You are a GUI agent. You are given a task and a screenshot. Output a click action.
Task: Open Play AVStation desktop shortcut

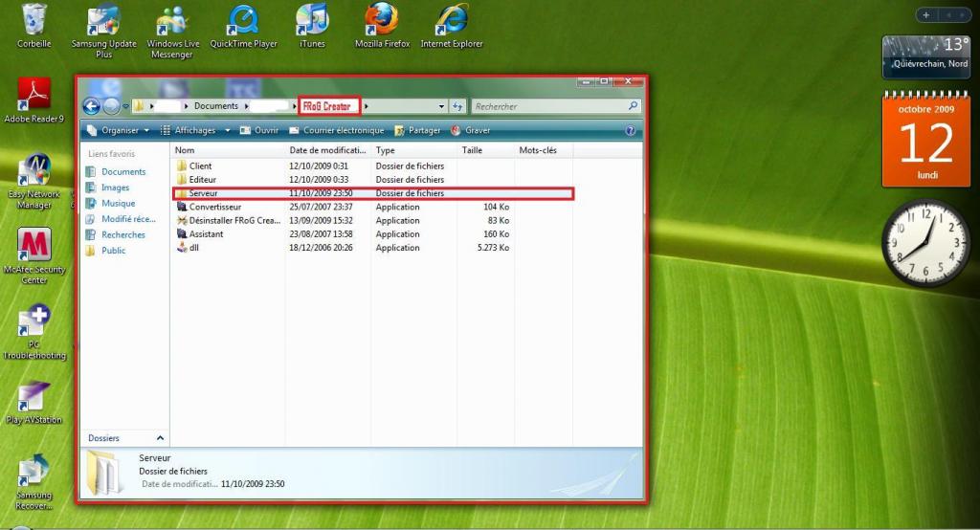33,402
